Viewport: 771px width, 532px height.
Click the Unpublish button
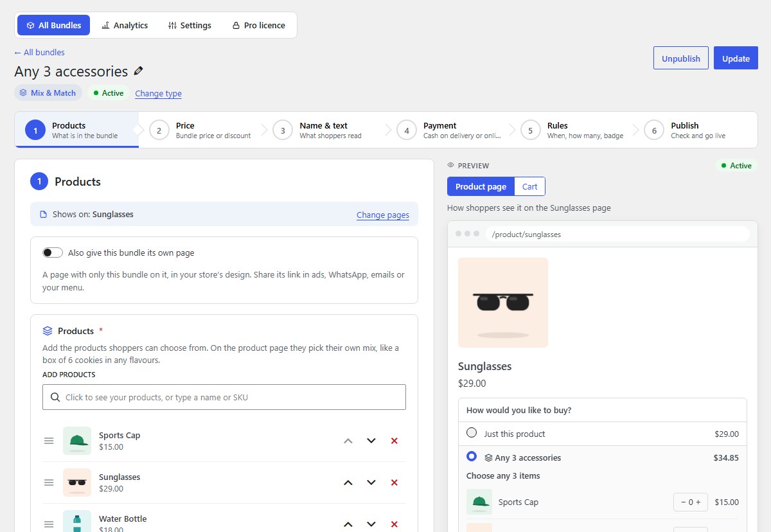click(681, 58)
